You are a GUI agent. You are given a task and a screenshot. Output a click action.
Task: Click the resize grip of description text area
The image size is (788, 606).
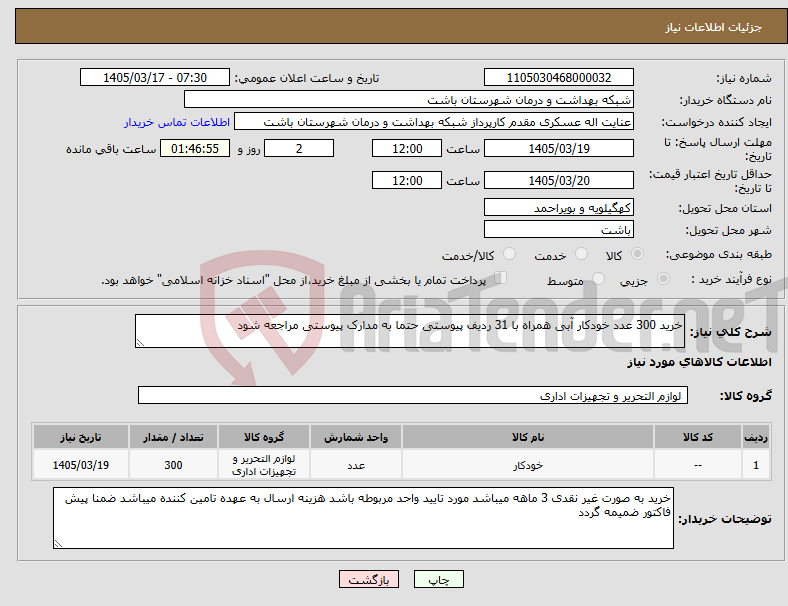click(140, 343)
